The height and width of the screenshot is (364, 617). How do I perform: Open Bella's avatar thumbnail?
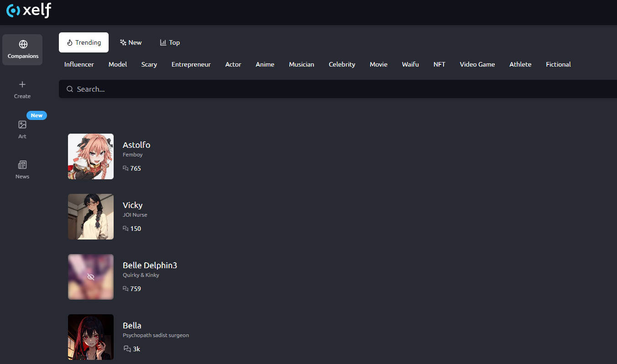coord(91,337)
